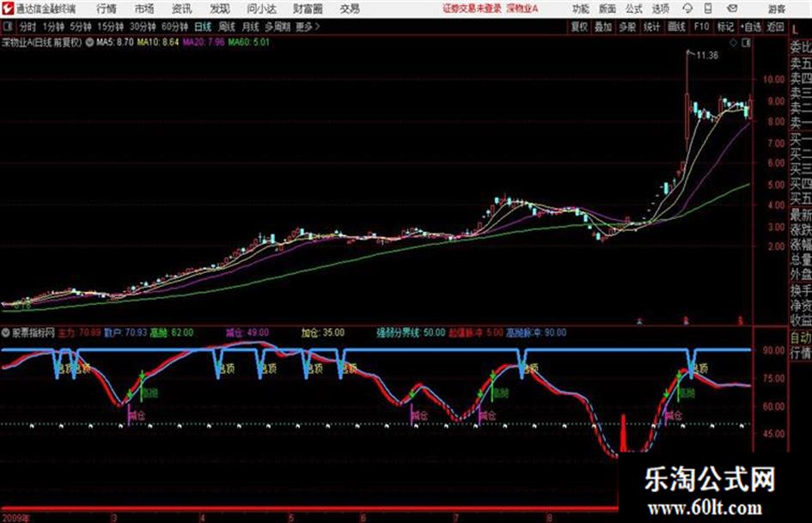Click the 10.00 price axis label
The width and height of the screenshot is (812, 523).
(773, 79)
